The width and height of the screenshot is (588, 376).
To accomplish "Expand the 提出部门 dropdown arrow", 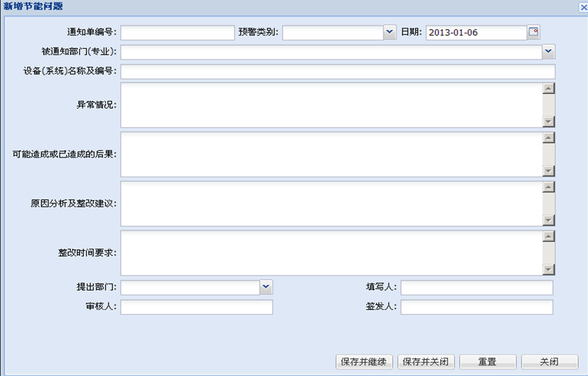I will pos(266,287).
